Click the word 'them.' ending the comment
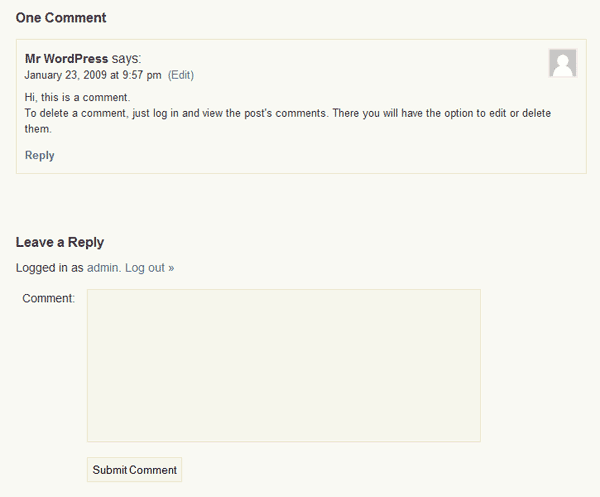Viewport: 600px width, 497px height. click(38, 129)
